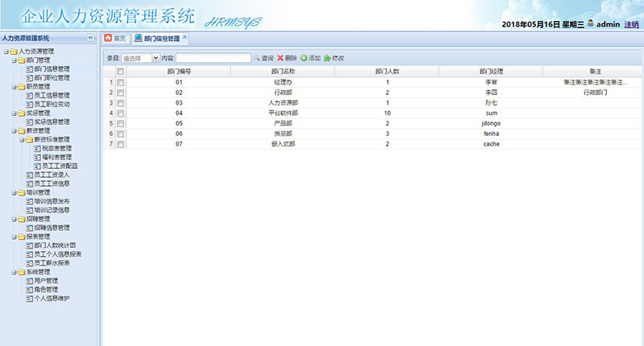The height and width of the screenshot is (346, 644).
Task: Open 福利表管理 in the tree
Action: [56, 157]
